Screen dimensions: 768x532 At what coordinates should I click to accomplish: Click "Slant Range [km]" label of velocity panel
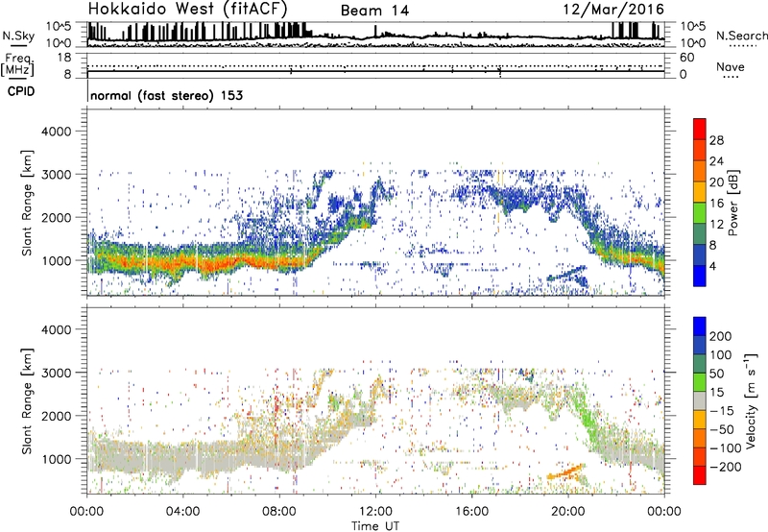click(28, 400)
